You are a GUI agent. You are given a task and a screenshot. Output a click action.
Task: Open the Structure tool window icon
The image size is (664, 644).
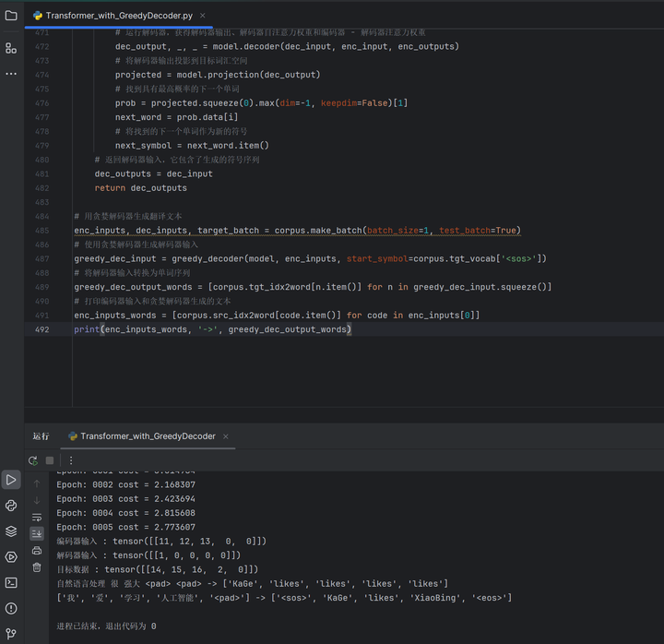coord(11,48)
